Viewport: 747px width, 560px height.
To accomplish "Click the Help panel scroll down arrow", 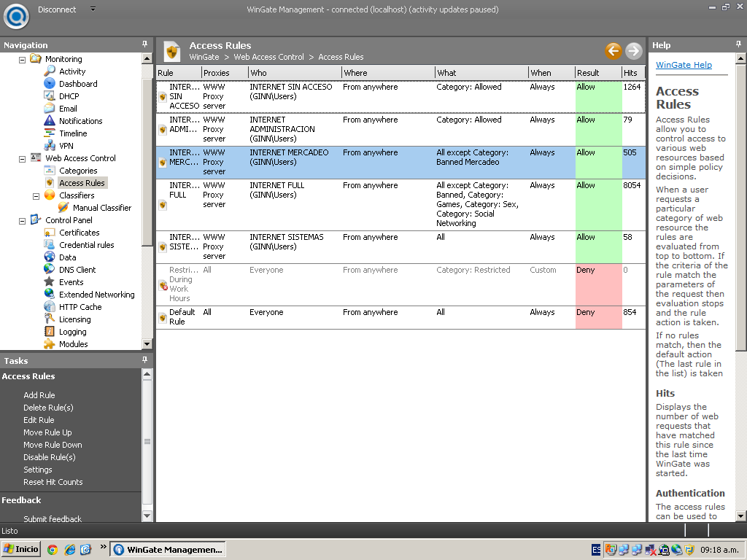I will 741,516.
